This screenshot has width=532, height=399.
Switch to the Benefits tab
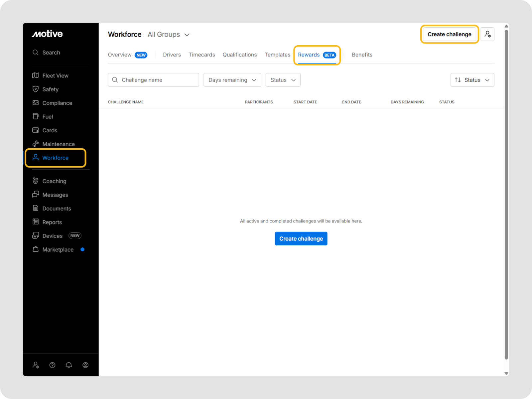[x=362, y=55]
